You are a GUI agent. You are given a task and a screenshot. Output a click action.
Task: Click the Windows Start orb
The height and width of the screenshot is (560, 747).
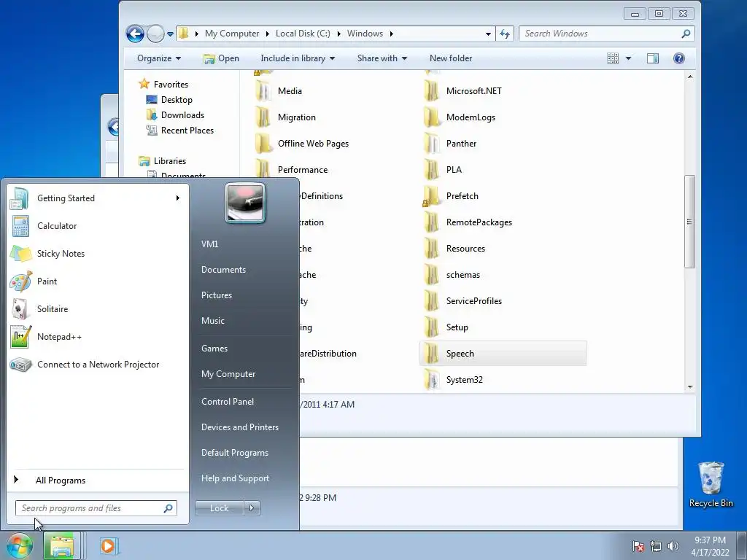19,545
